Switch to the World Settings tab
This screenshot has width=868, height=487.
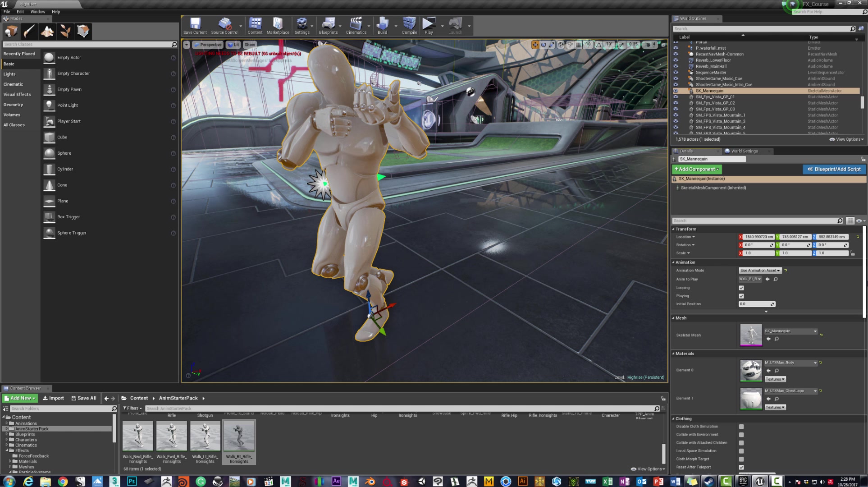744,151
